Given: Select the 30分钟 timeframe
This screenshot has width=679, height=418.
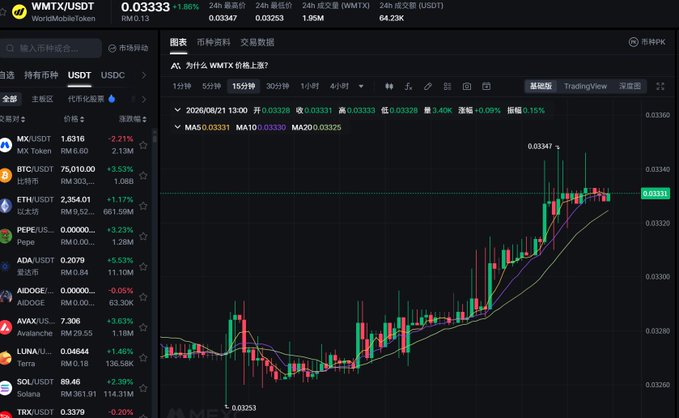Looking at the screenshot, I should 278,86.
